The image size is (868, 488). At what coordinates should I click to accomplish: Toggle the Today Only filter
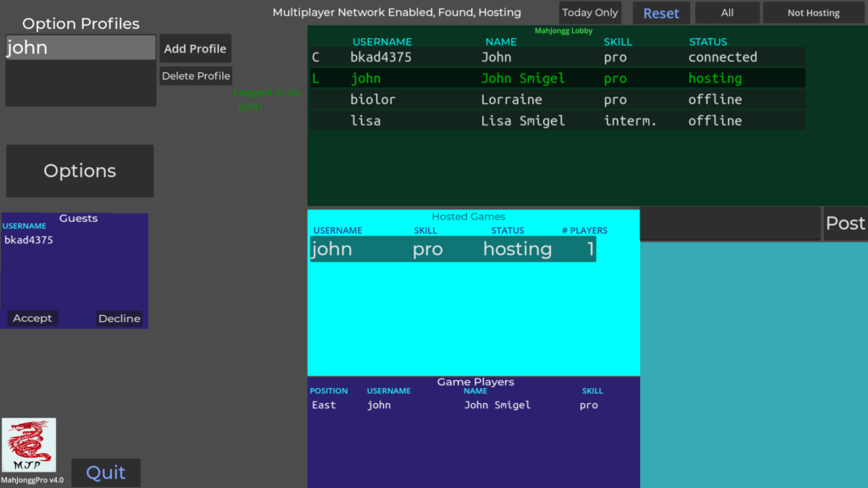point(590,13)
